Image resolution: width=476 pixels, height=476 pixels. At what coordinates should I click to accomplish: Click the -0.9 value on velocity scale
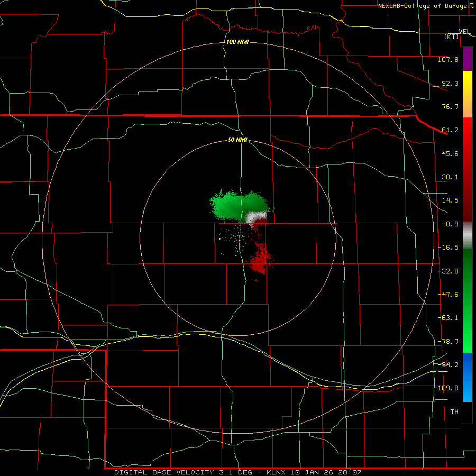pos(450,224)
